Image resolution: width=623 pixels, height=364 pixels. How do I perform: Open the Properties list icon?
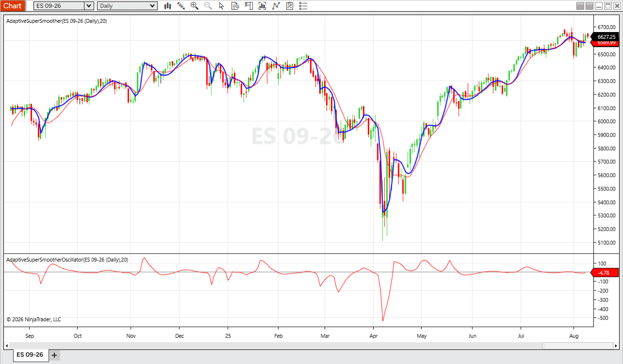coord(303,6)
